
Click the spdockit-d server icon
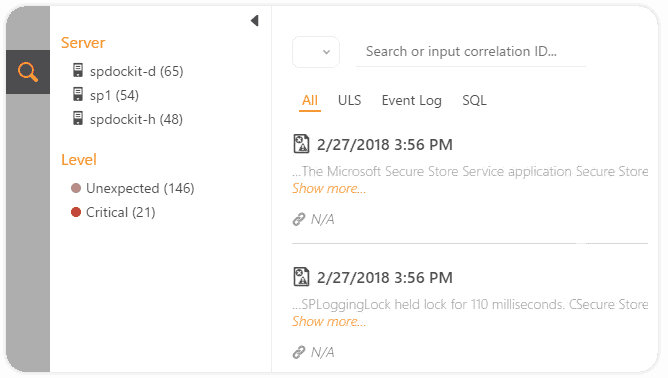pos(78,70)
